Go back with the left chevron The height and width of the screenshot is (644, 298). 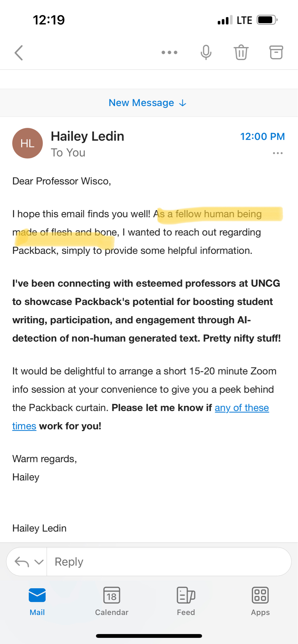[19, 52]
